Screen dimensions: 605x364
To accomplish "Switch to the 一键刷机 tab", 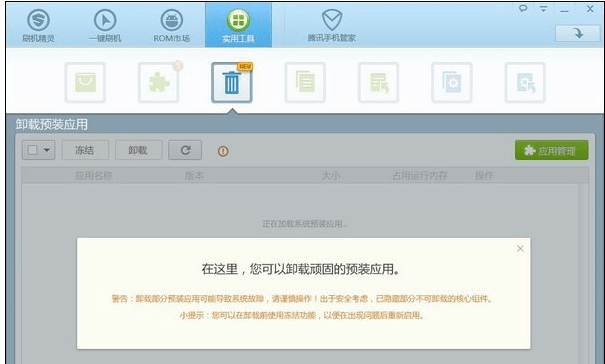I will [105, 25].
